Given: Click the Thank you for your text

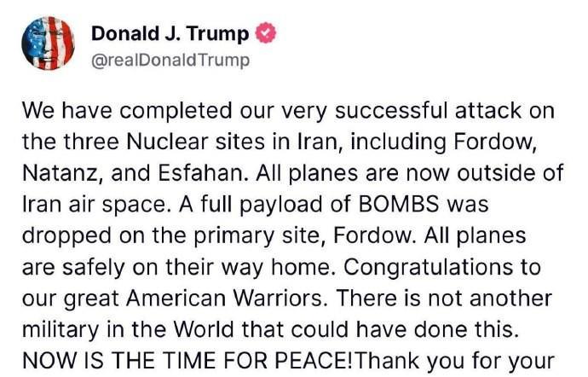Looking at the screenshot, I should pos(453,362).
